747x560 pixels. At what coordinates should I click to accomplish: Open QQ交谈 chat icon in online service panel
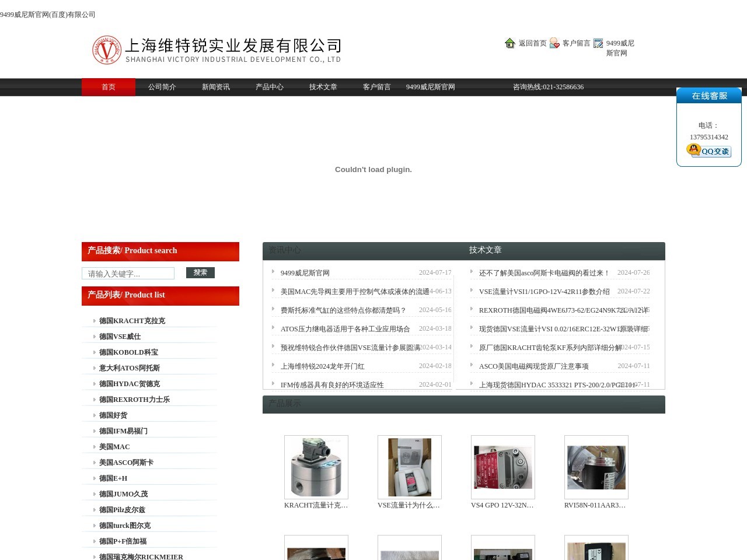[x=708, y=150]
